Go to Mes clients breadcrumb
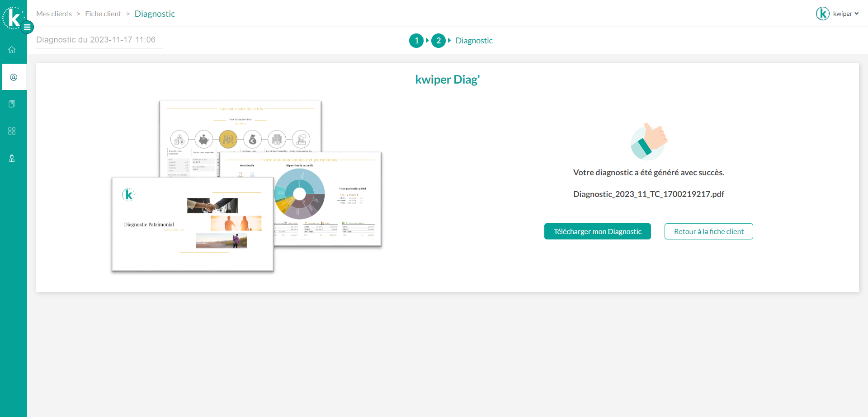The width and height of the screenshot is (868, 417). 54,14
